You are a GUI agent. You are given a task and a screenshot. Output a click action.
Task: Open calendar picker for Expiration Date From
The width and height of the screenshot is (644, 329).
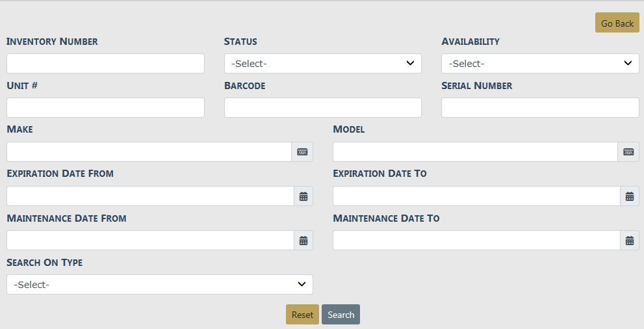(303, 196)
